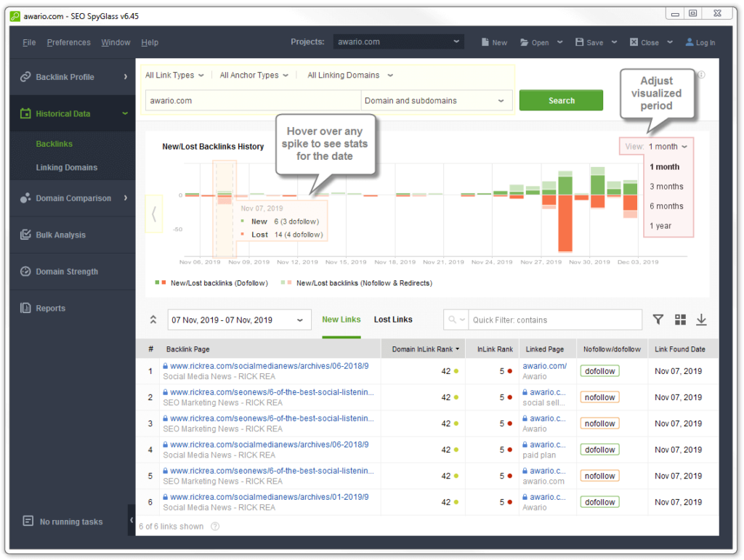Open Bulk Analysis from sidebar
Image resolution: width=744 pixels, height=560 pixels.
pos(60,235)
